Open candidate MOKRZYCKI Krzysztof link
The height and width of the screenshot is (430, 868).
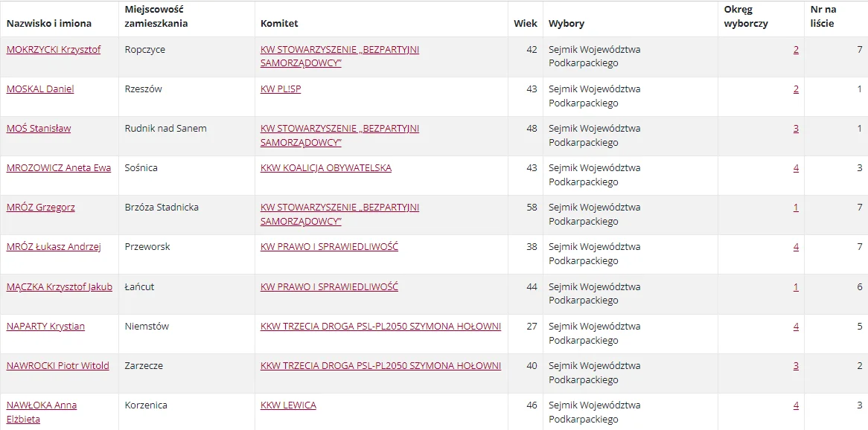coord(54,50)
